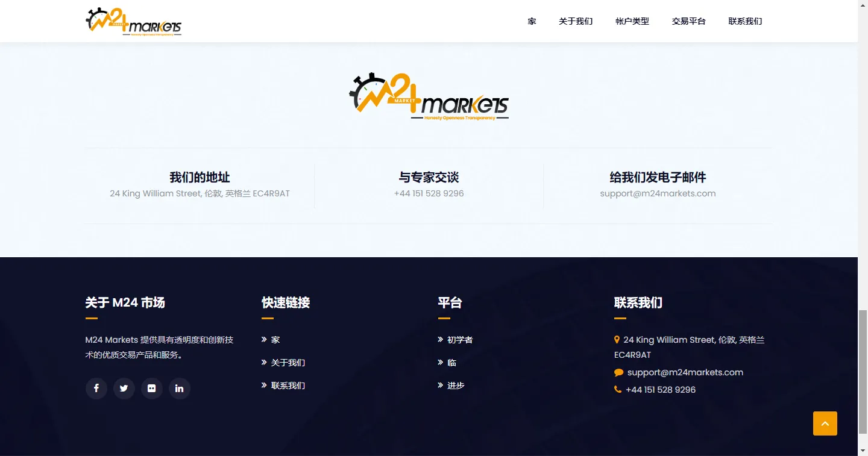
Task: Follow the footer quick link 关于我们
Action: [x=288, y=363]
